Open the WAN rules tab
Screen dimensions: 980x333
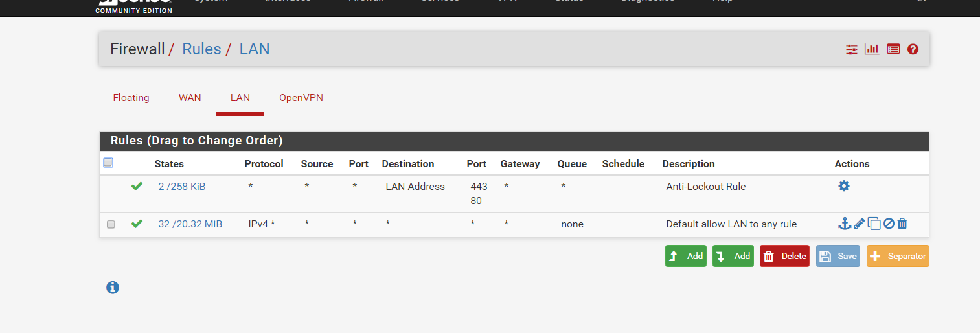pos(190,98)
